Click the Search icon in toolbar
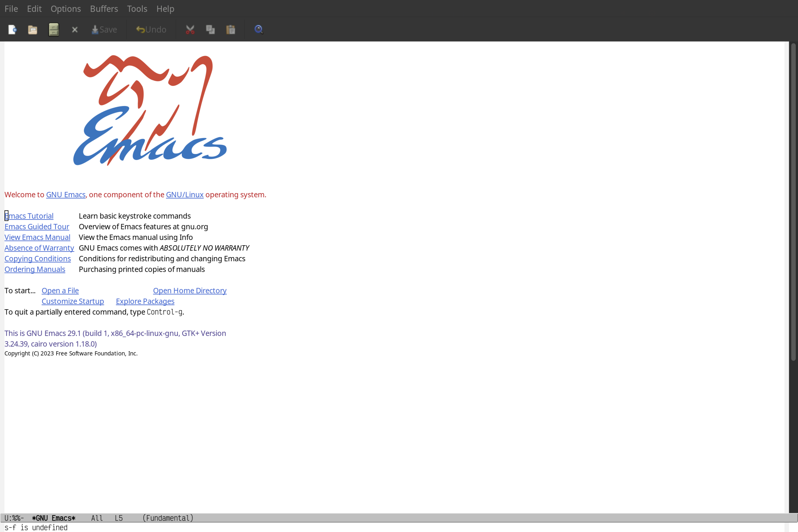Screen dimensions: 798x532 (258, 29)
